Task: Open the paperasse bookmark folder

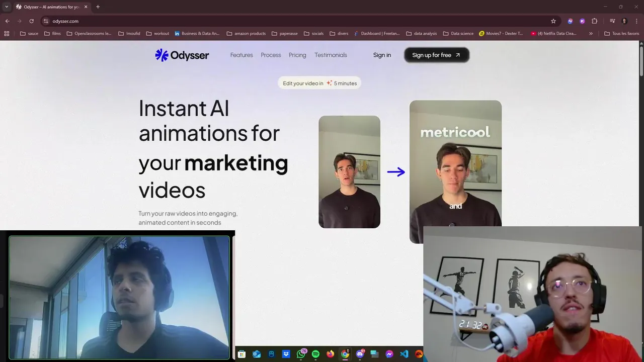Action: [x=284, y=34]
